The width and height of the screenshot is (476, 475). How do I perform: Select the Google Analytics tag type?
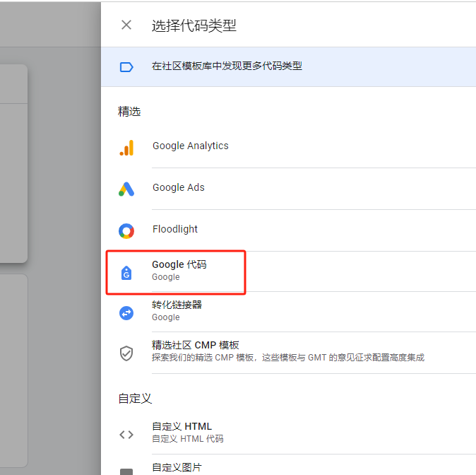click(x=191, y=146)
